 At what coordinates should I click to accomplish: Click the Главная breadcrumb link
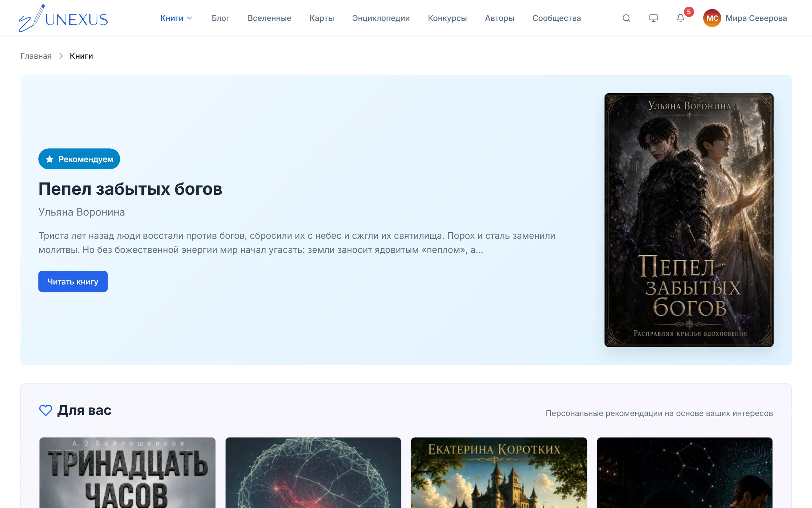(36, 56)
